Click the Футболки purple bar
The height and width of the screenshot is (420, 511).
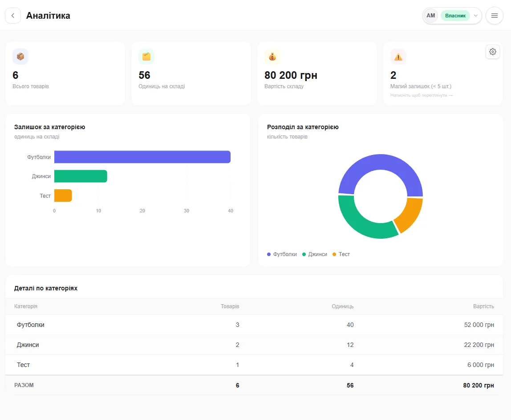click(142, 157)
